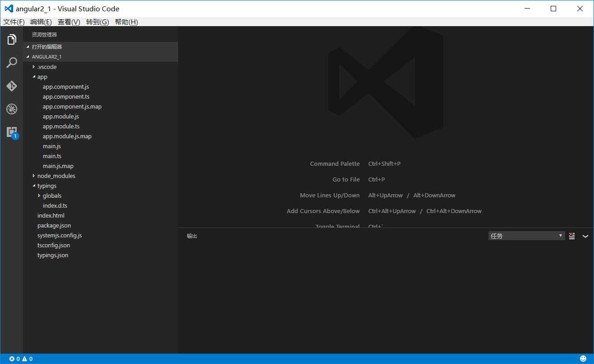The width and height of the screenshot is (594, 364).
Task: Collapse the ANGULAR2_1 root folder
Action: tap(101, 57)
